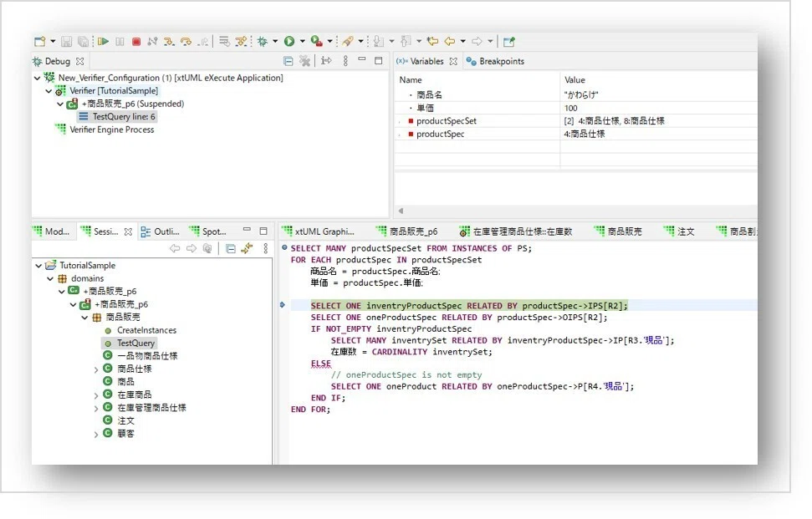This screenshot has height=519, width=812.
Task: Open the External Tools dropdown arrow
Action: tap(329, 42)
